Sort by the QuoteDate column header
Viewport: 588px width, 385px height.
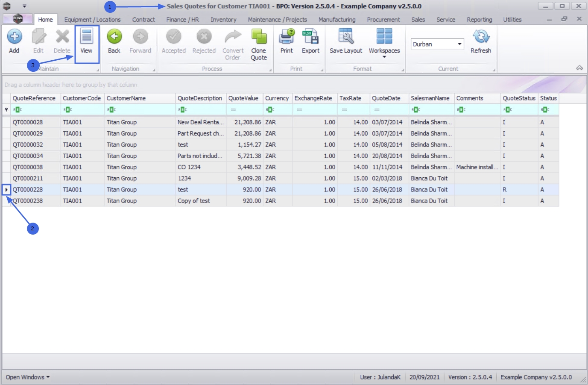point(389,98)
